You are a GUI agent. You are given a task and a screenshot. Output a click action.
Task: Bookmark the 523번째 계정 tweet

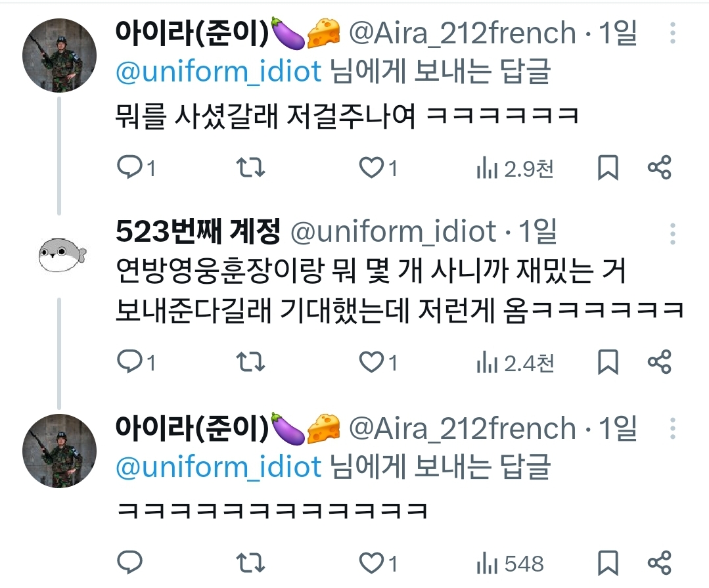click(608, 362)
